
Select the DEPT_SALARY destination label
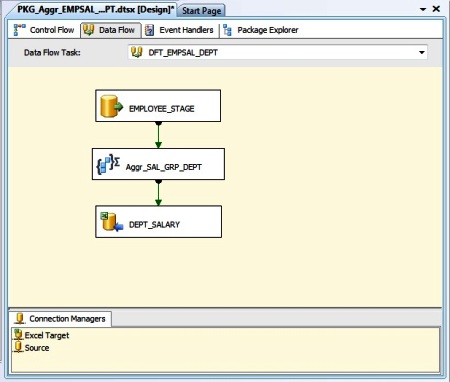coord(154,225)
